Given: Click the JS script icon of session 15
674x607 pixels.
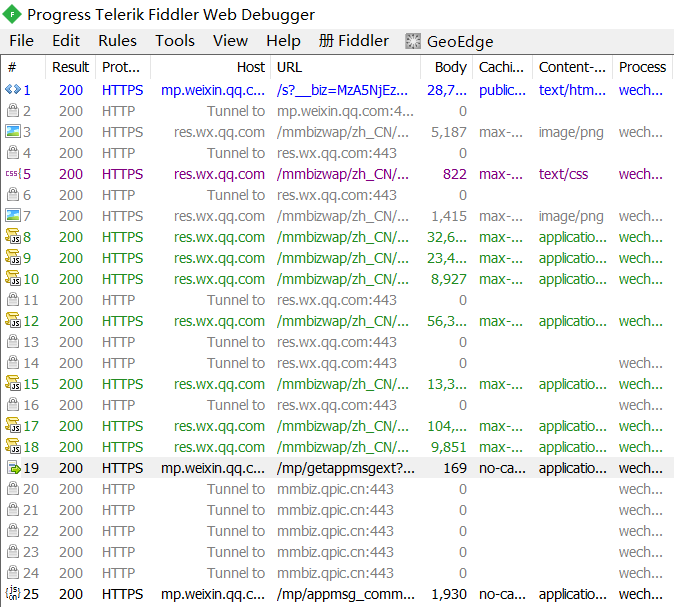Looking at the screenshot, I should 13,383.
